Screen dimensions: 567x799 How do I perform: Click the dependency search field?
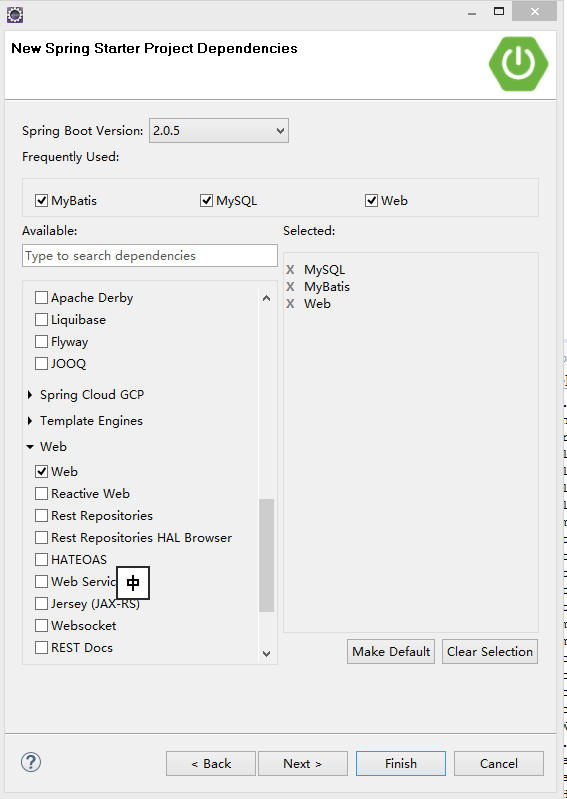(x=150, y=256)
